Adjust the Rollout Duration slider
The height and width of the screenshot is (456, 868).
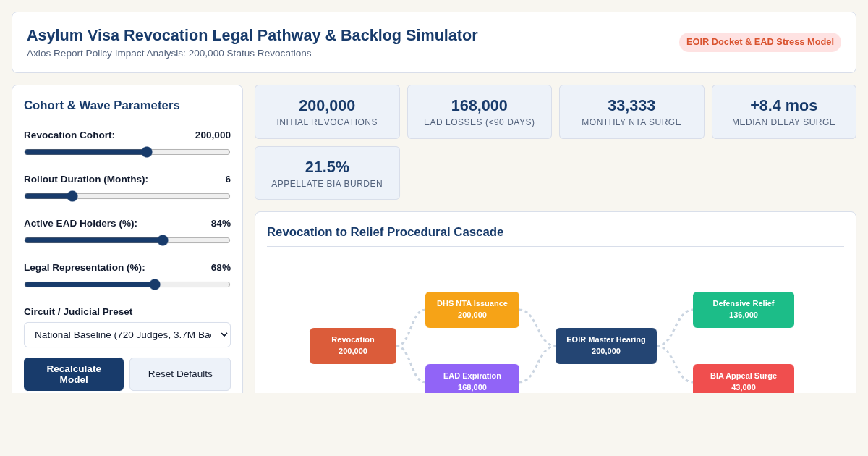coord(127,196)
